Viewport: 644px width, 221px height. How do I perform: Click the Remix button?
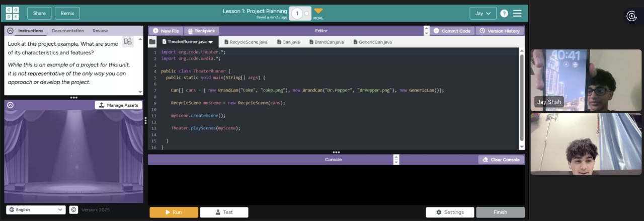click(x=67, y=13)
